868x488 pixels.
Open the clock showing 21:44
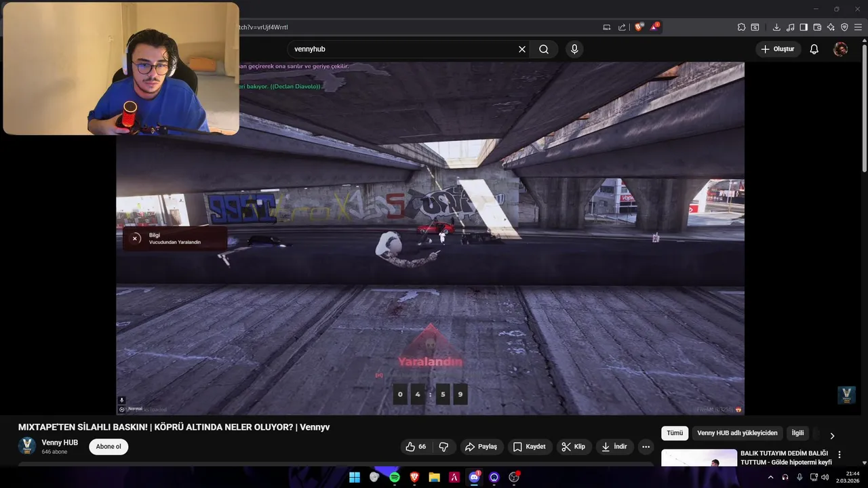tap(848, 477)
